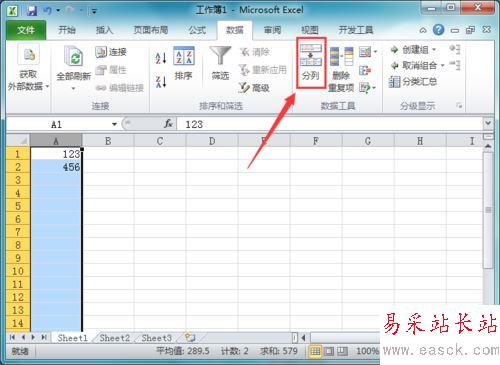Image resolution: width=500 pixels, height=365 pixels.
Task: Open the what-if analysis dropdown arrow
Action: click(x=374, y=88)
